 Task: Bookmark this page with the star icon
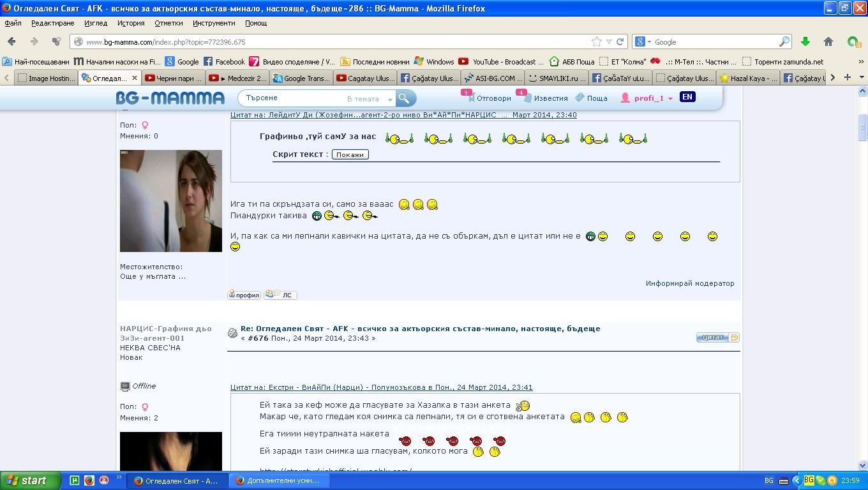tap(596, 41)
